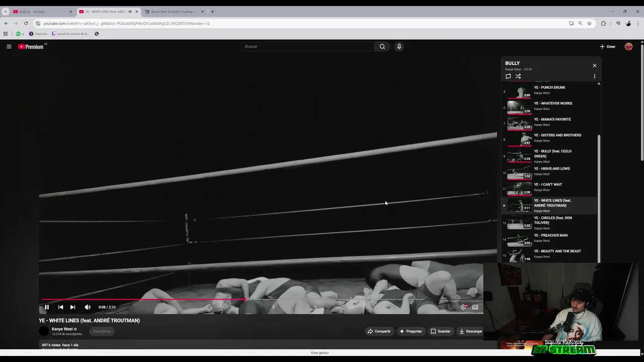
Task: Toggle shuffle for the BULLY playlist
Action: (518, 76)
